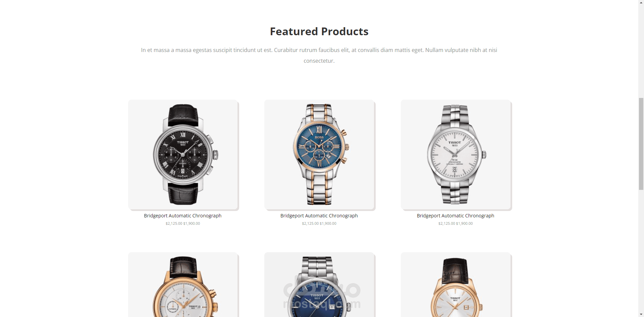Screen dimensions: 644x317
Task: Click the title under the white-dial Tissot watch
Action: (455, 216)
